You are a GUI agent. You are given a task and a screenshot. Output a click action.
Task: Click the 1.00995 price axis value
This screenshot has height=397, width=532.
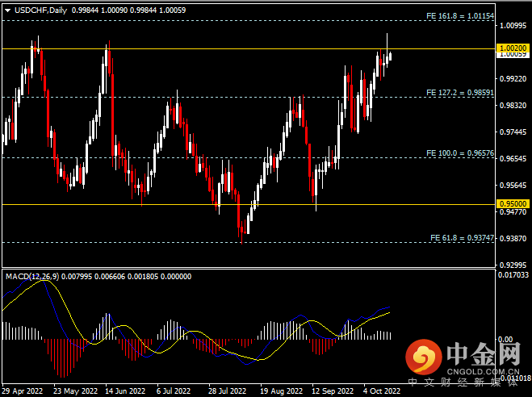click(x=513, y=26)
